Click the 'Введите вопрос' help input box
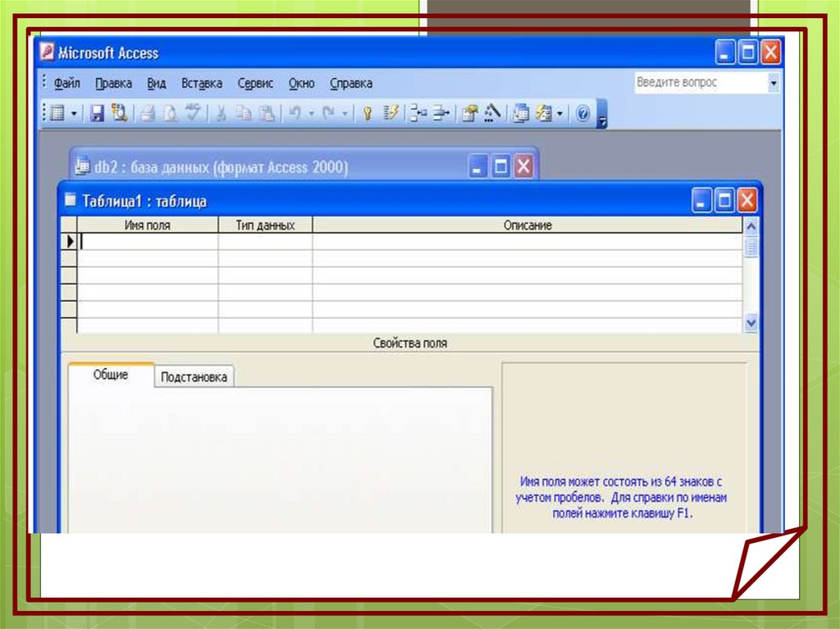The width and height of the screenshot is (840, 629). [701, 83]
